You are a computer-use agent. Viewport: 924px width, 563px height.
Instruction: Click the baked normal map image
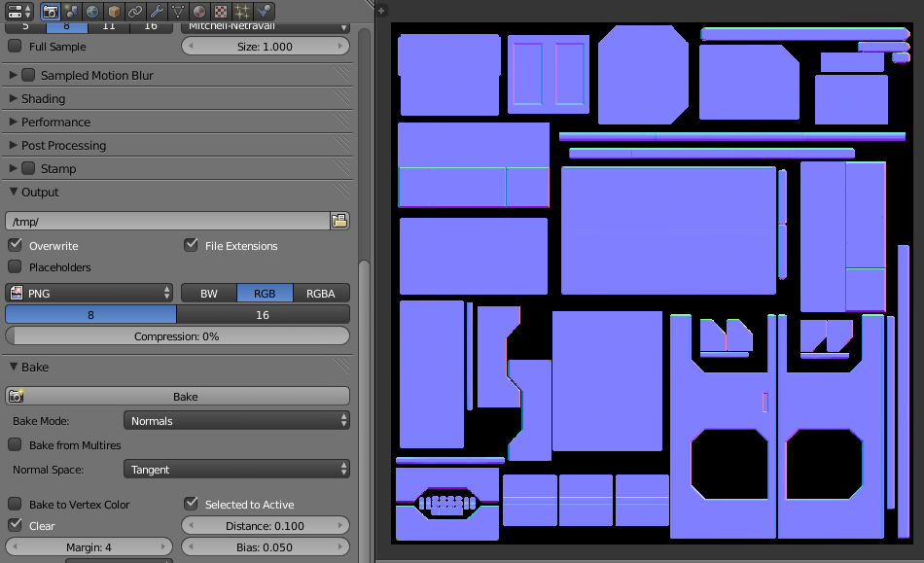click(x=652, y=283)
